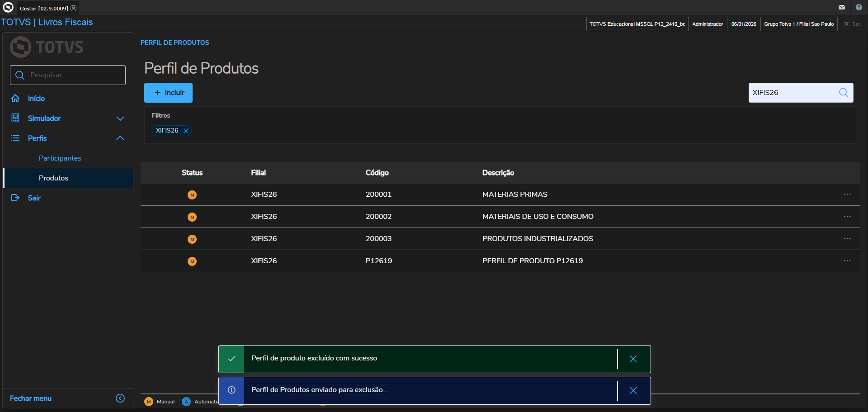
Task: Open the mail envelope icon at top right
Action: pos(841,7)
